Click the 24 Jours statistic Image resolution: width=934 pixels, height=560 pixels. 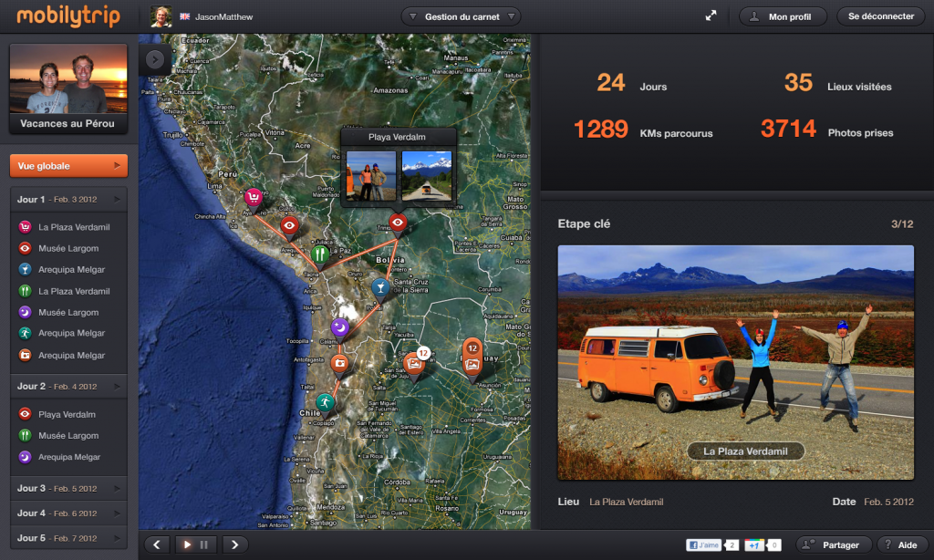(631, 83)
